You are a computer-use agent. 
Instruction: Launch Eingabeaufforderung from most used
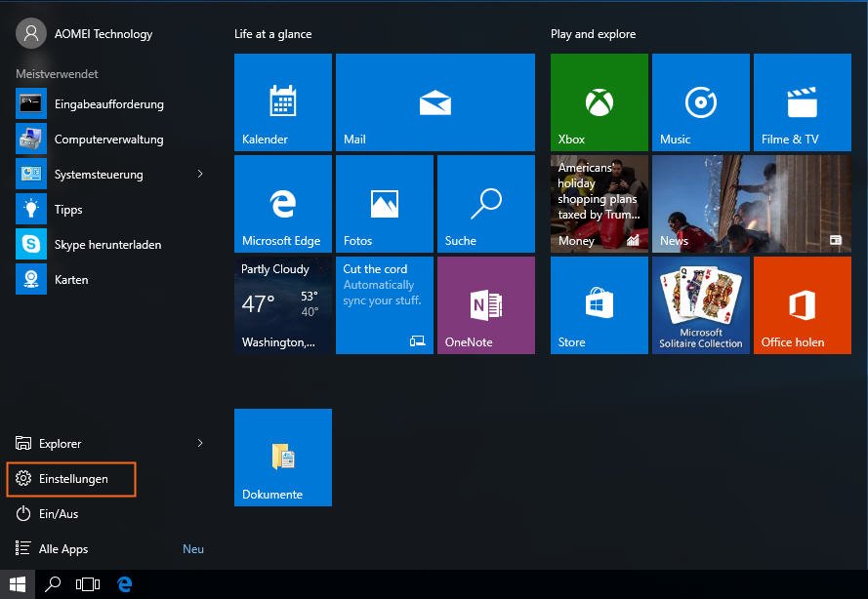coord(108,104)
